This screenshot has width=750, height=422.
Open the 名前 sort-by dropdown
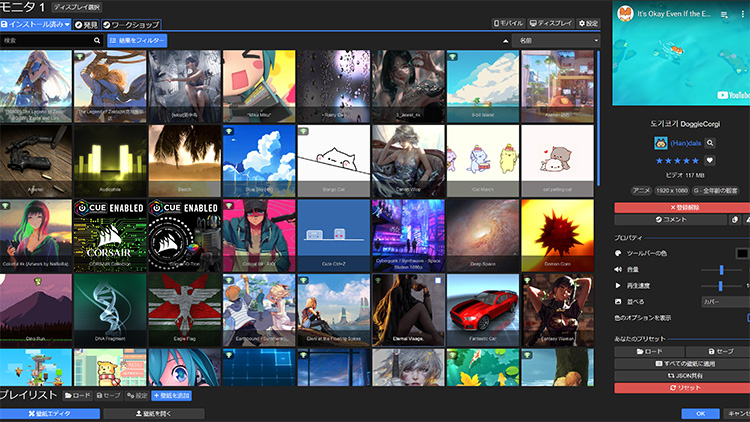(556, 41)
